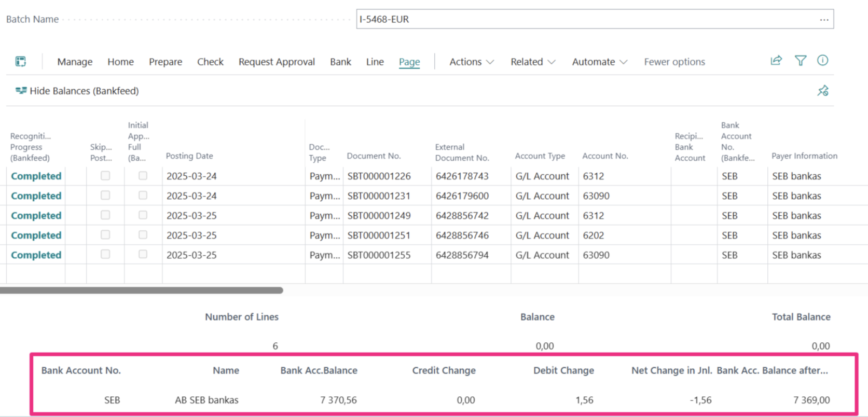The image size is (868, 417).
Task: Expand the Automate dropdown menu
Action: pyautogui.click(x=600, y=62)
